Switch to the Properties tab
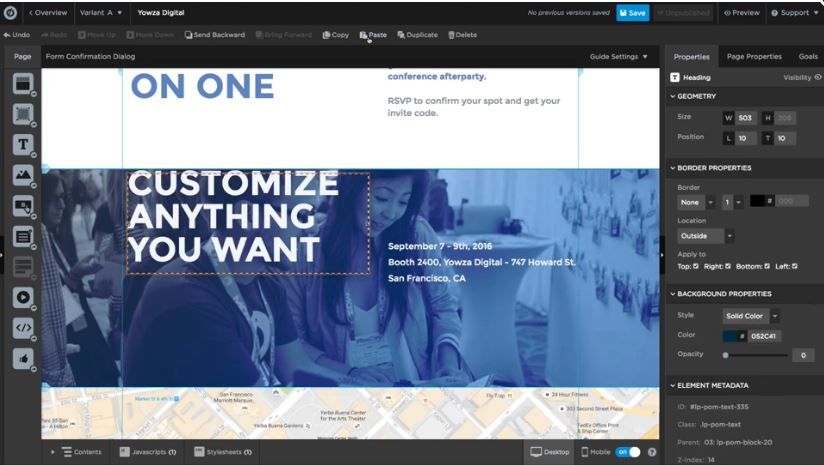Screen dimensions: 824x465 [x=692, y=56]
